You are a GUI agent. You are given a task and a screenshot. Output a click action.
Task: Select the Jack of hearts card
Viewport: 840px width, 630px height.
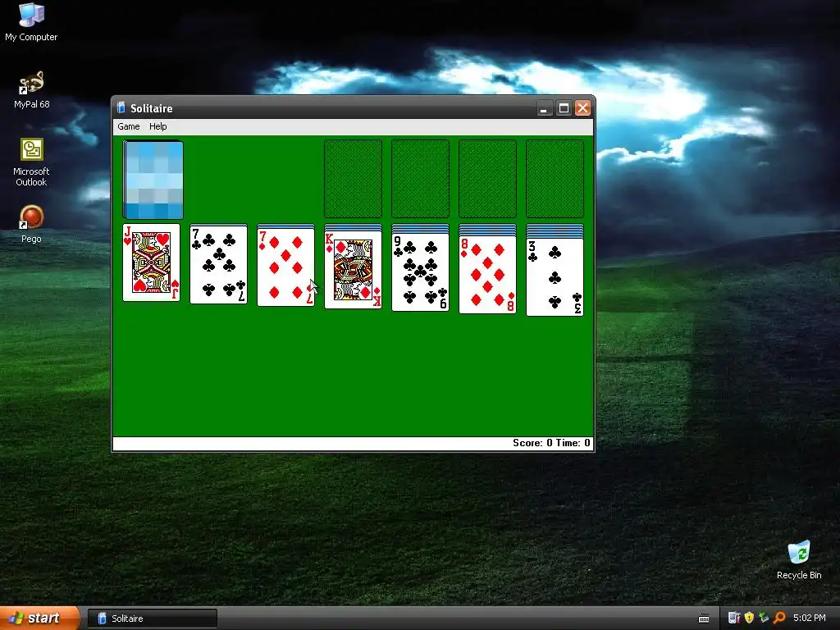[x=152, y=262]
